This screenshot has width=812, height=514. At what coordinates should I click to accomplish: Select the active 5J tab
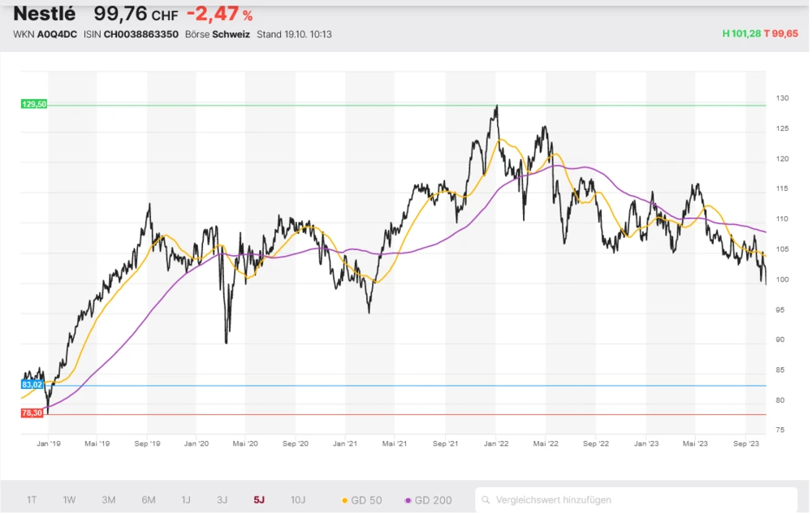(258, 500)
